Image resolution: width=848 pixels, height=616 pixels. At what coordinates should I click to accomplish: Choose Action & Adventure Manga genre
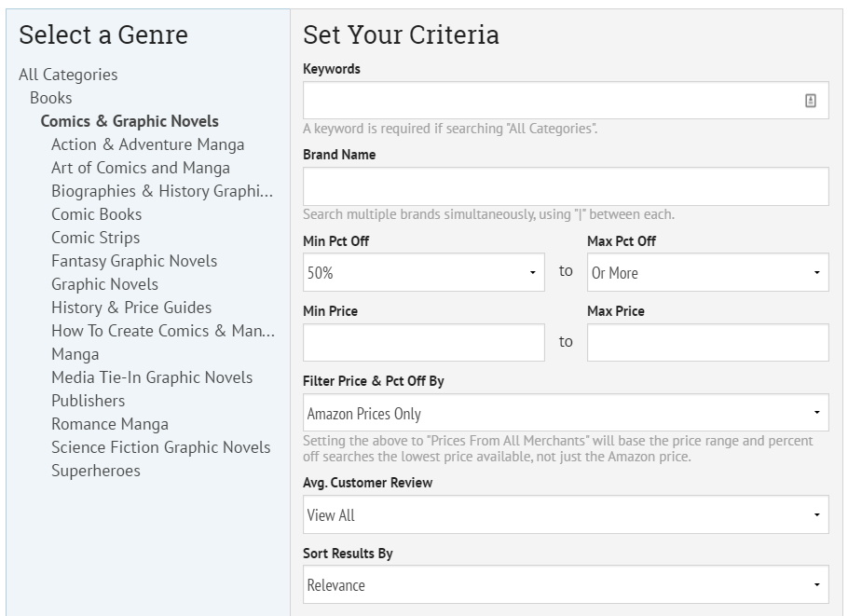(x=147, y=144)
